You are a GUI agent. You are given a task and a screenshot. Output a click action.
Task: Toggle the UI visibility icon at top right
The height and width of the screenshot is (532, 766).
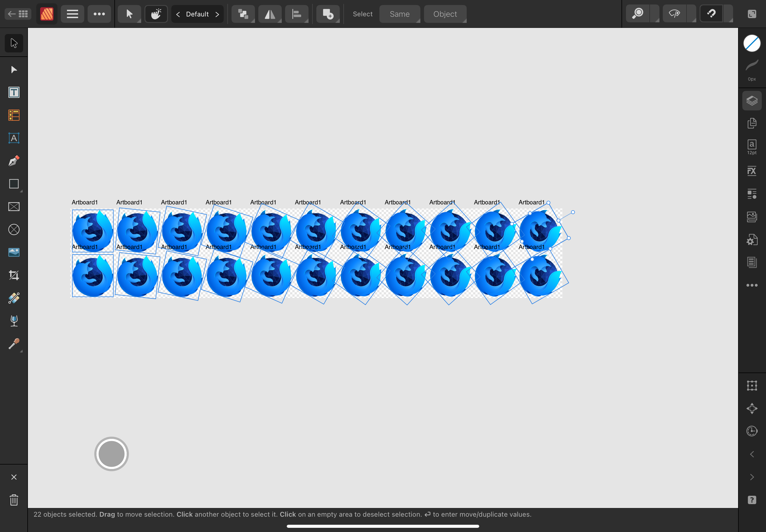coord(752,14)
